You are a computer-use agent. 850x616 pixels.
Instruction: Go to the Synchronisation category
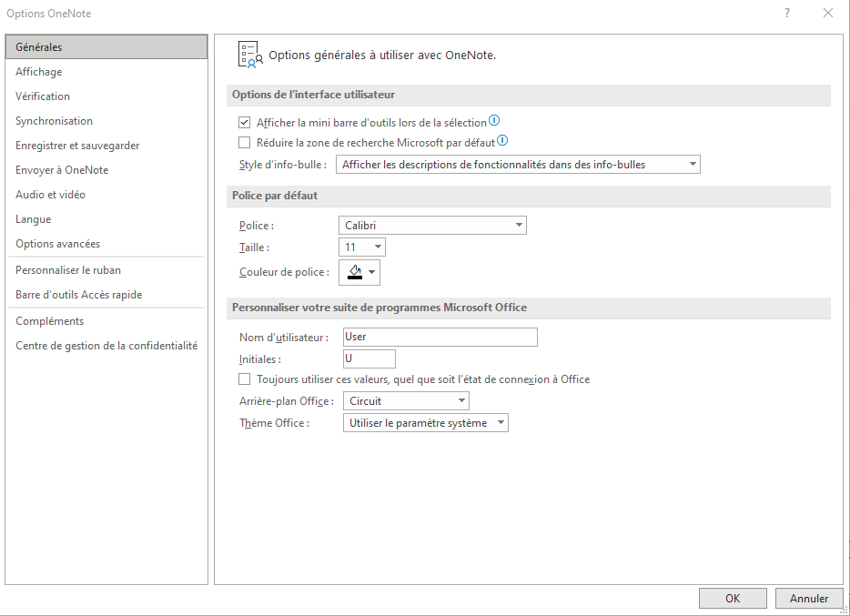[x=106, y=121]
